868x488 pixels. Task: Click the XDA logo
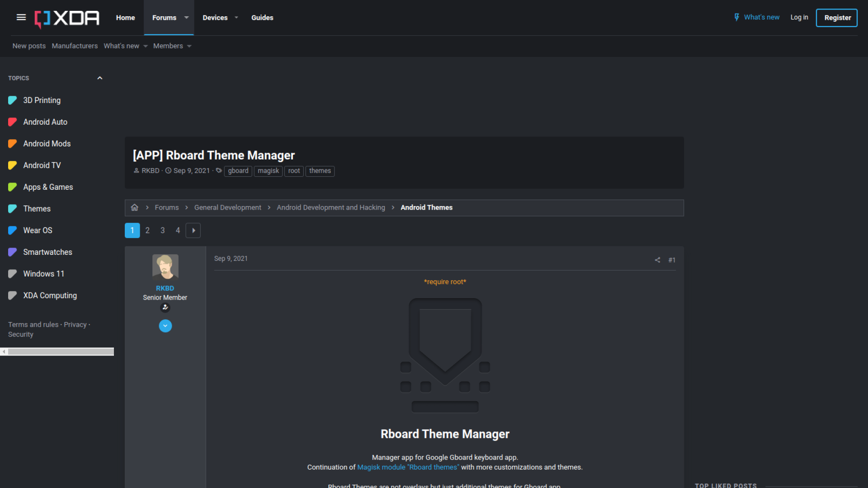click(x=67, y=18)
